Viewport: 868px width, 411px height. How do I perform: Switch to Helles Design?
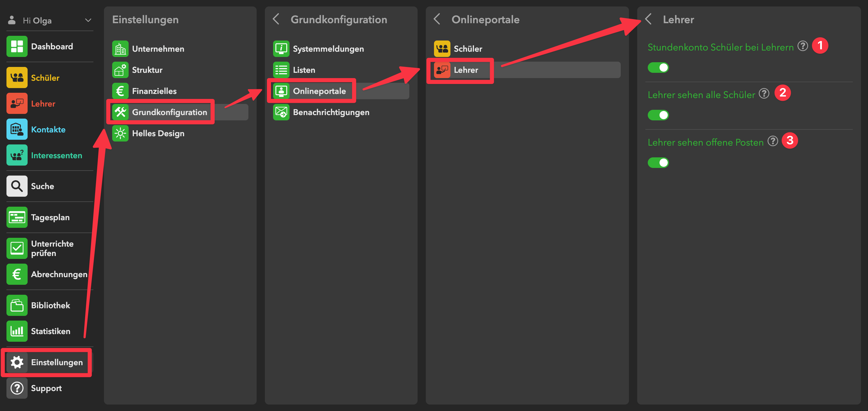click(x=180, y=133)
